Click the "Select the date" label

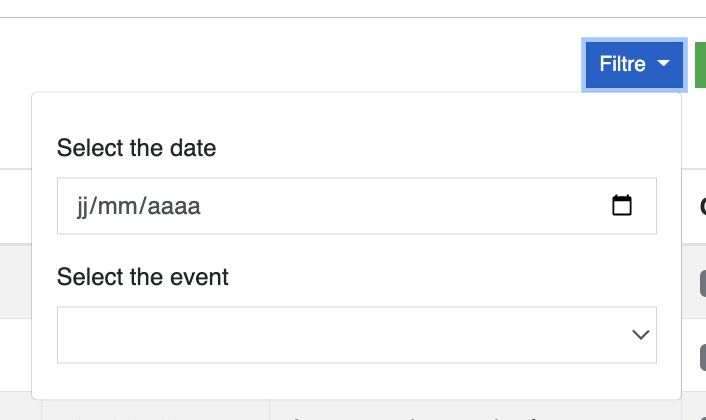(136, 148)
